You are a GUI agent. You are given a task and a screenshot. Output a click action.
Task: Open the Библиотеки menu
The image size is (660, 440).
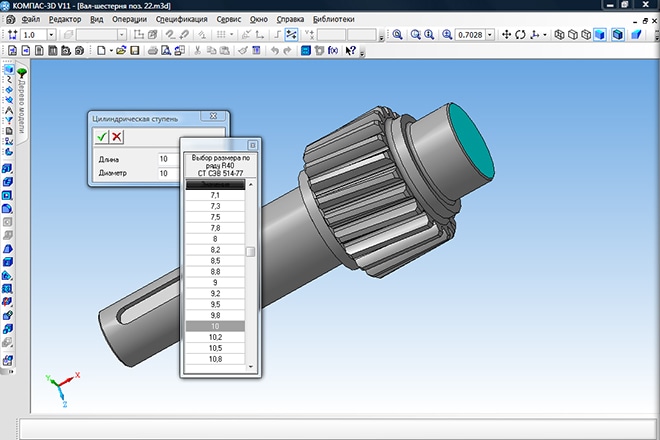click(x=333, y=19)
